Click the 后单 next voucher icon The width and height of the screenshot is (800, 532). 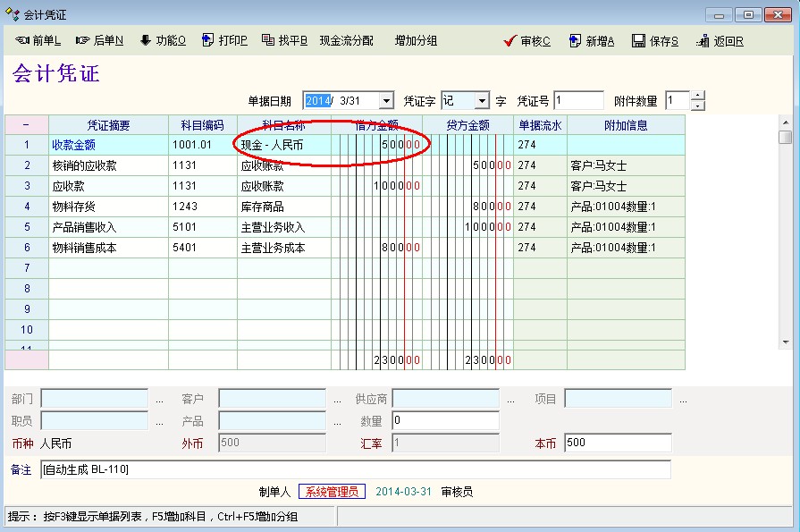pos(83,40)
